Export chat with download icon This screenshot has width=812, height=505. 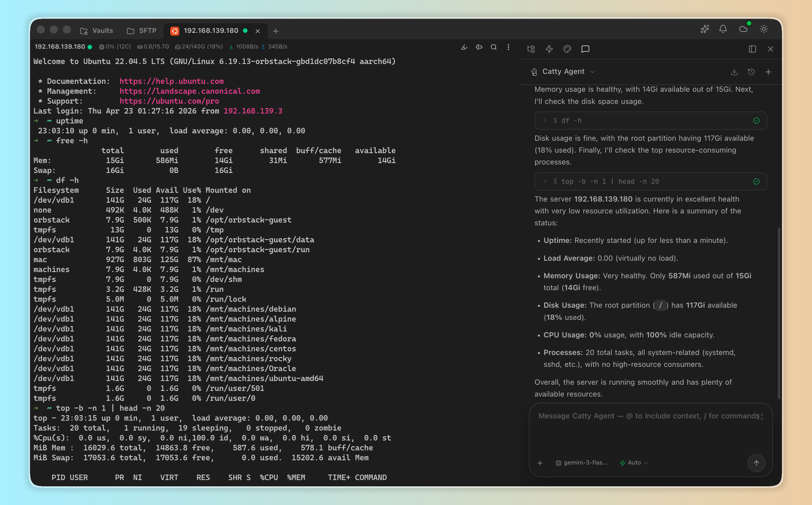pos(734,72)
